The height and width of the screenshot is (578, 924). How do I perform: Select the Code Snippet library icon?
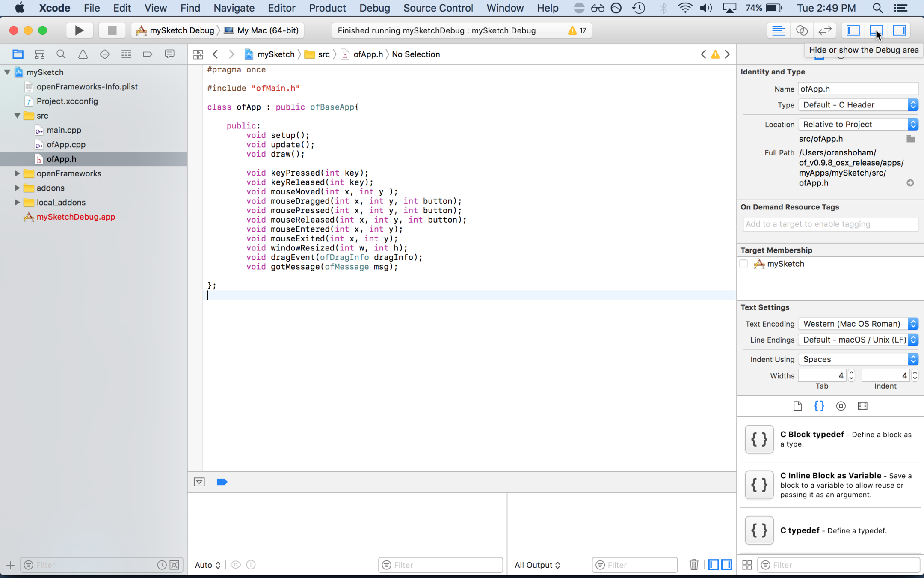(x=819, y=406)
